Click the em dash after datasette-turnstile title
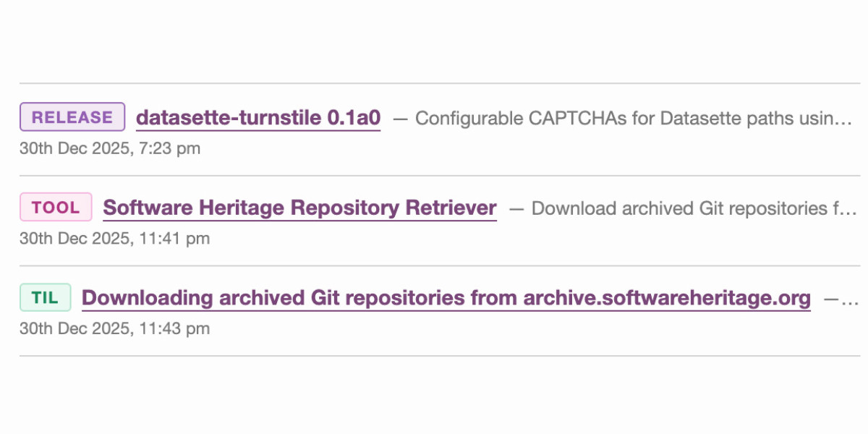868x434 pixels. click(399, 118)
